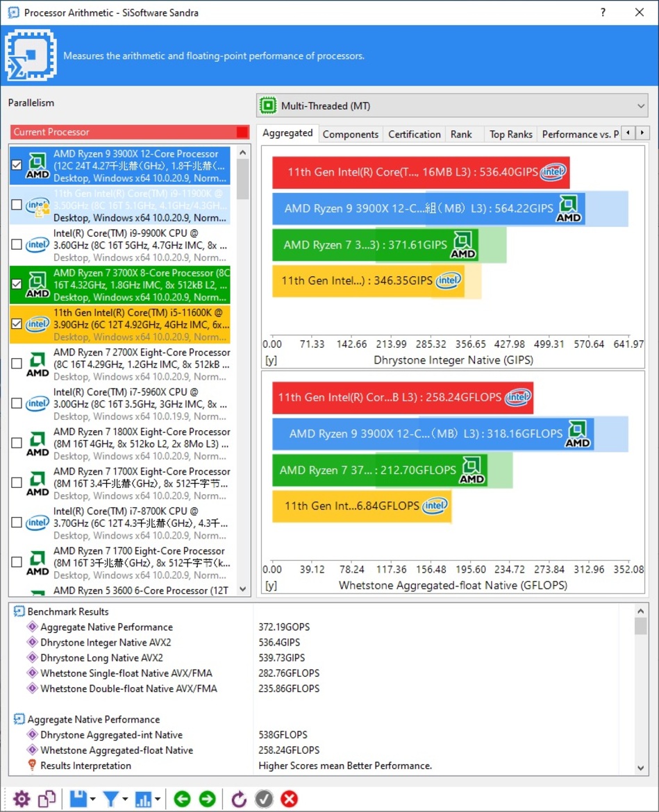This screenshot has width=659, height=812.
Task: Open the Certification tab
Action: [415, 134]
